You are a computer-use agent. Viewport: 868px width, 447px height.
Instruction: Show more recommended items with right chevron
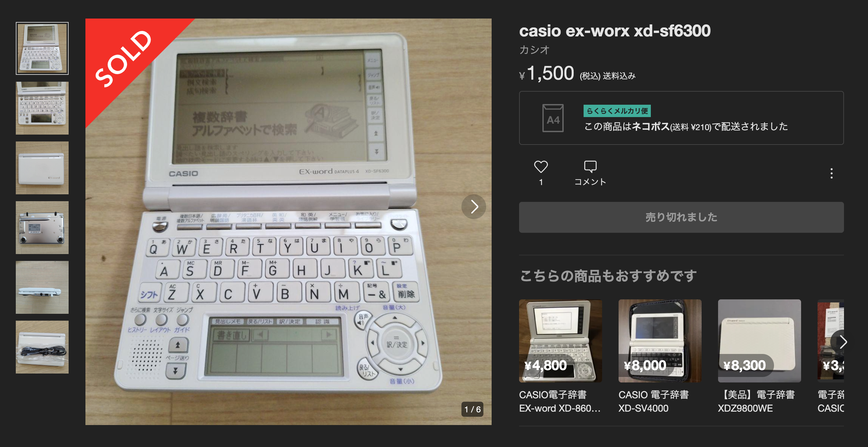(x=841, y=342)
